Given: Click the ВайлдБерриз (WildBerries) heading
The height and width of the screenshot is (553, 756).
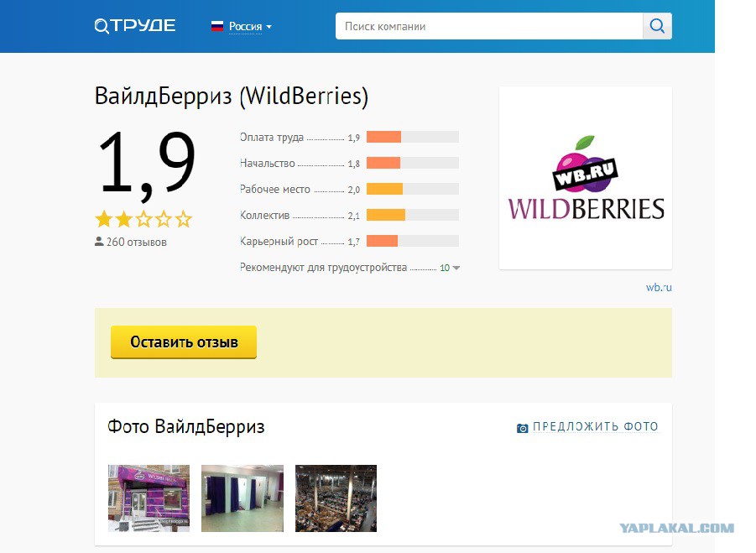Looking at the screenshot, I should pyautogui.click(x=232, y=96).
